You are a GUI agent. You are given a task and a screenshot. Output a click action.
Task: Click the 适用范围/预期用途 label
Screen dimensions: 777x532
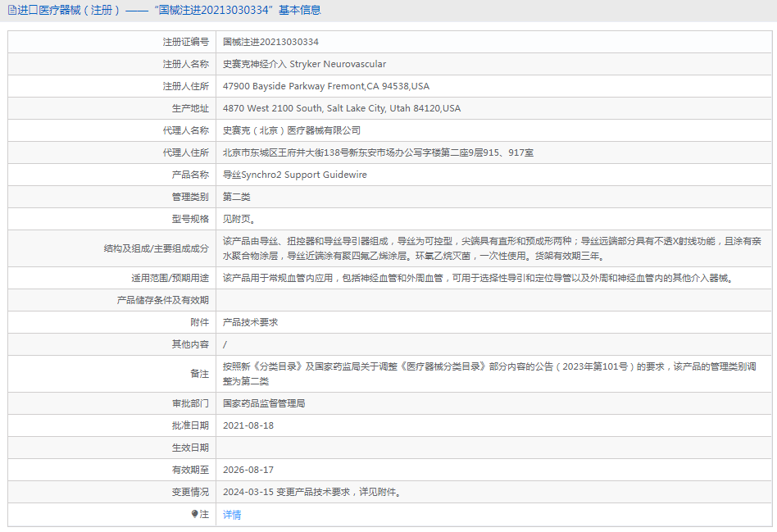170,278
